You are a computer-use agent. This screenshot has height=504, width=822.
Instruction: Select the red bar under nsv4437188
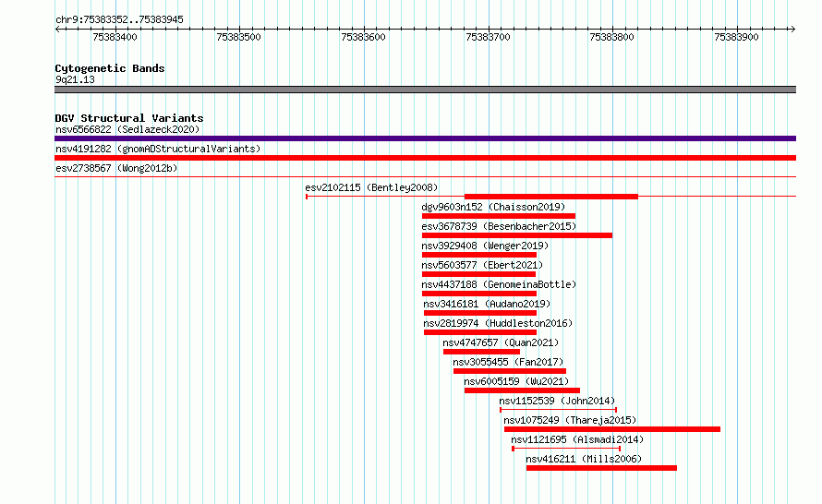click(479, 294)
